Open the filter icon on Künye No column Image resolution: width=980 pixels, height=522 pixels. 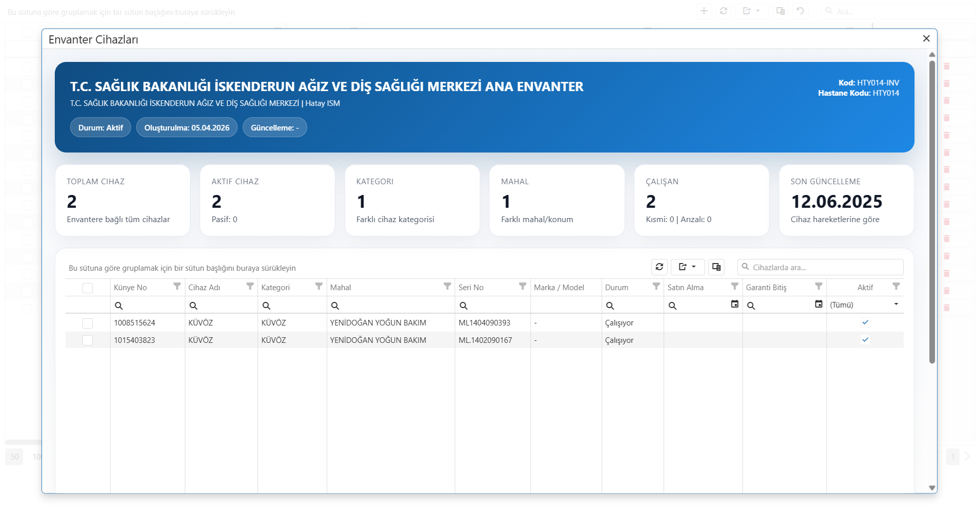click(177, 287)
